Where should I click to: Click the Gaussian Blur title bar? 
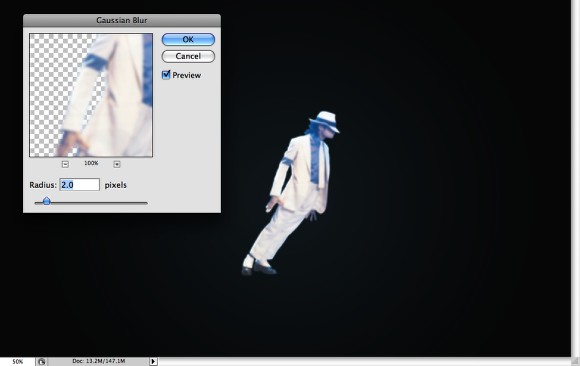coord(122,20)
